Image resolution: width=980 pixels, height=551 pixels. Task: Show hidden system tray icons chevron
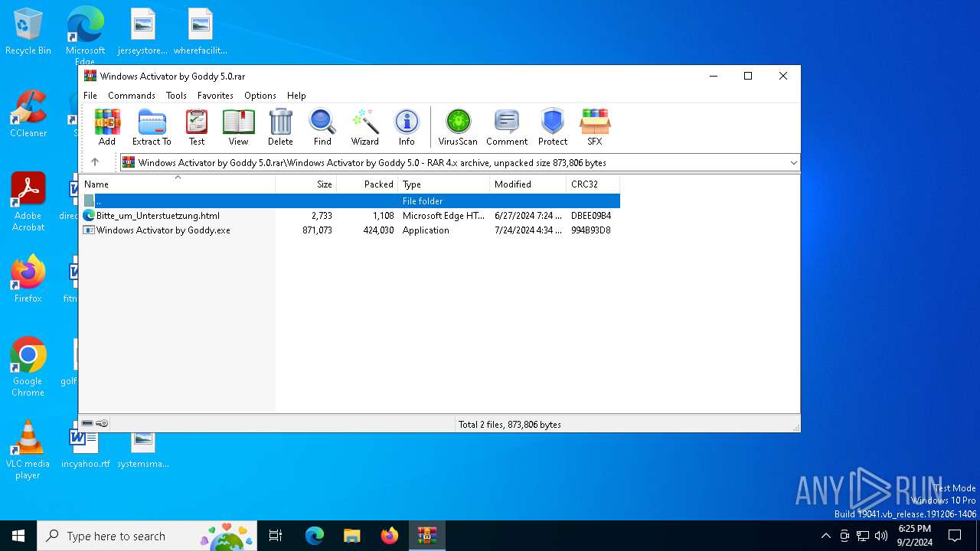(825, 536)
